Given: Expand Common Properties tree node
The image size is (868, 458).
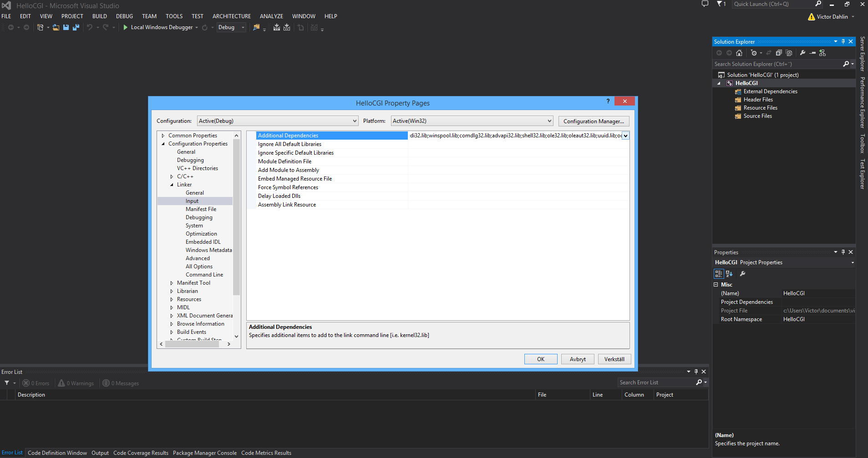Looking at the screenshot, I should 163,136.
